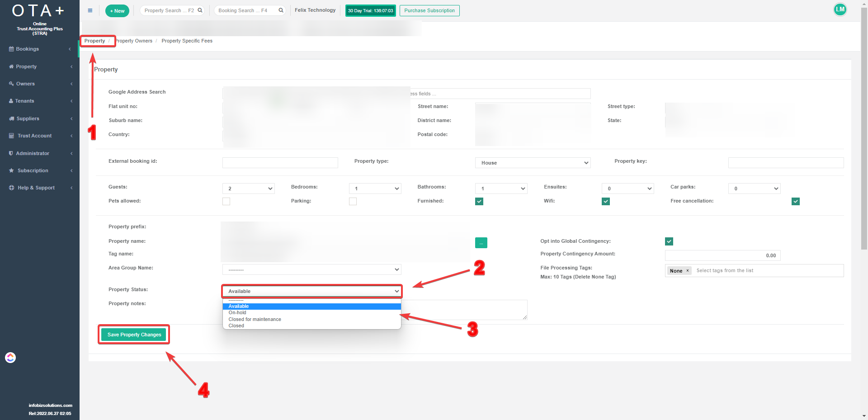Click the OTA+ logo
This screenshot has height=420, width=868.
pos(39,11)
